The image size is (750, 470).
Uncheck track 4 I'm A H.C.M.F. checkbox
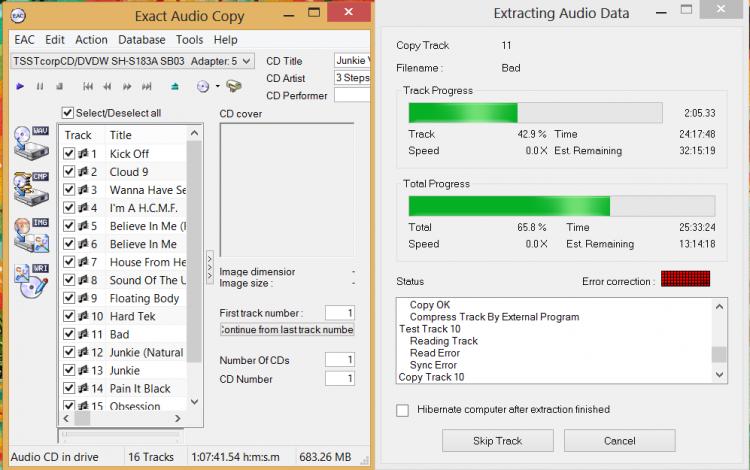click(69, 208)
